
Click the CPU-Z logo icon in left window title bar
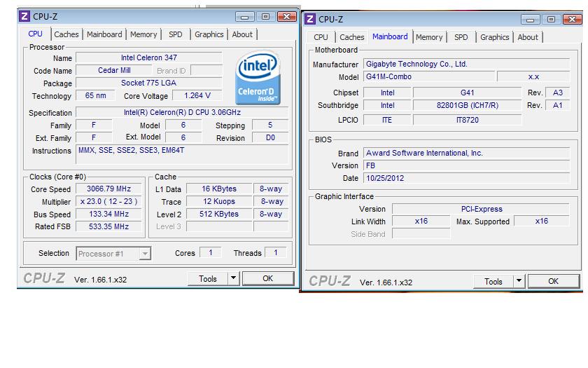24,16
